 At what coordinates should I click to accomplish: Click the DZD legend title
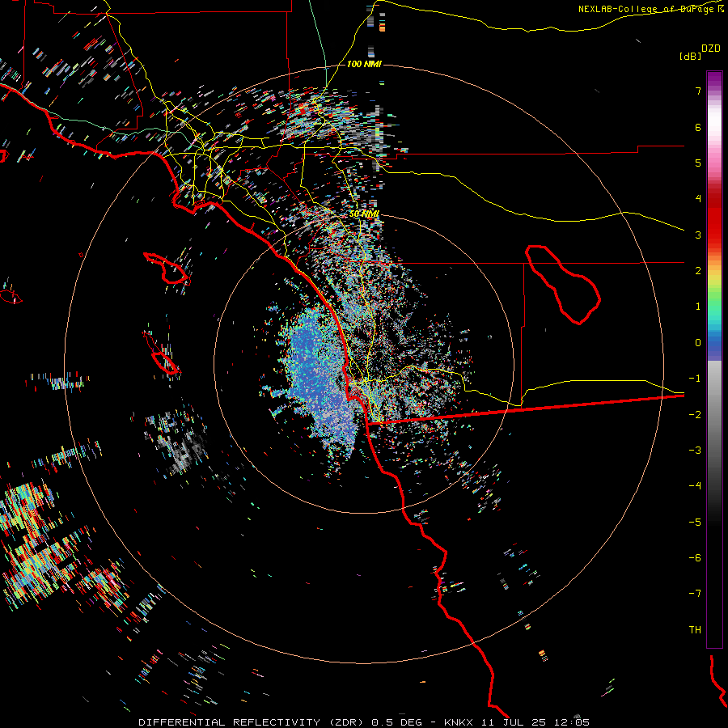point(711,48)
